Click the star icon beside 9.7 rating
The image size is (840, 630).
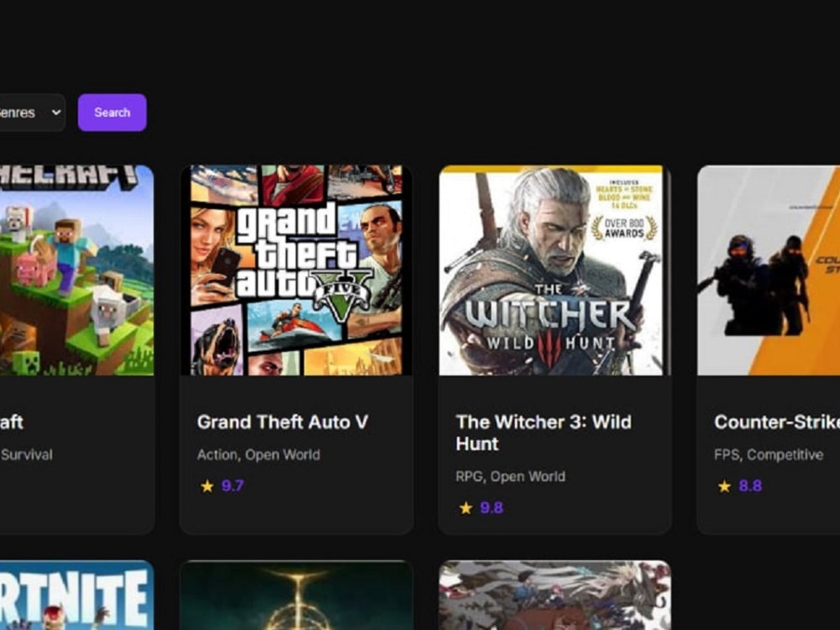pyautogui.click(x=207, y=486)
